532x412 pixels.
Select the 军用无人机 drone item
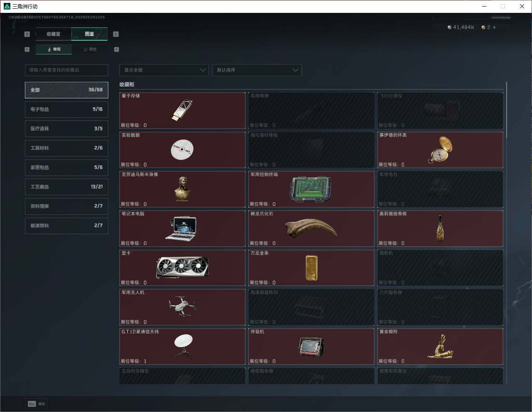[182, 307]
